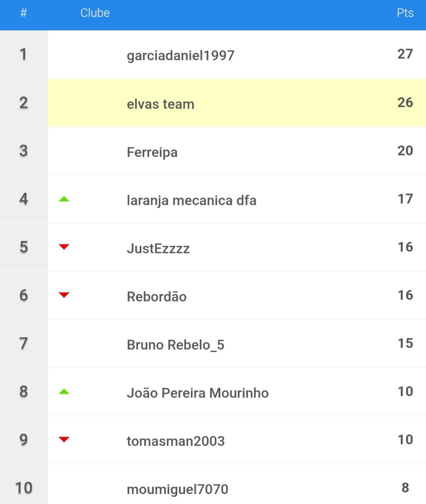The width and height of the screenshot is (426, 504).
Task: Click the 27 points value in the first row
Action: click(405, 54)
